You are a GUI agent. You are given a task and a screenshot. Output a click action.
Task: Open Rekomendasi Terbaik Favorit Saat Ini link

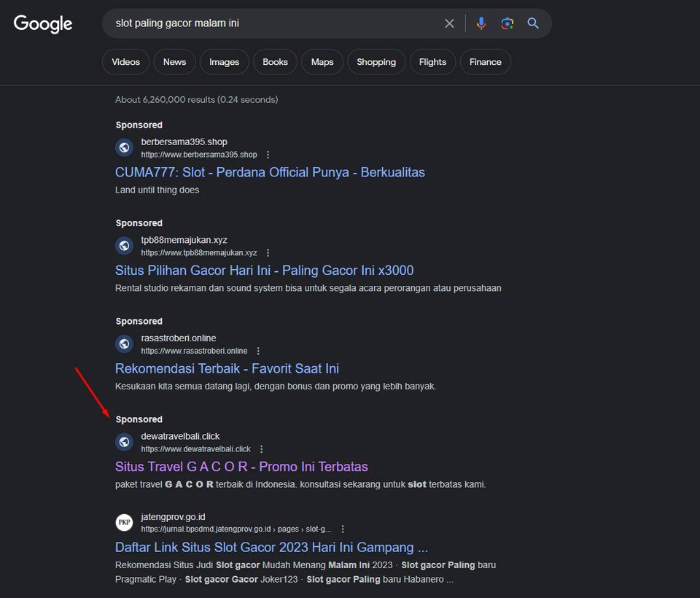point(227,369)
